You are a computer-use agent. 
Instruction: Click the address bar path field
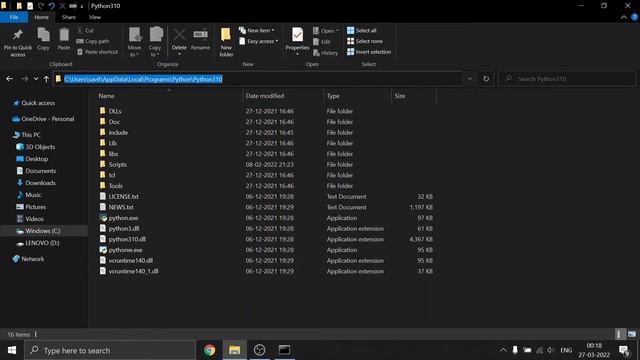pos(258,79)
